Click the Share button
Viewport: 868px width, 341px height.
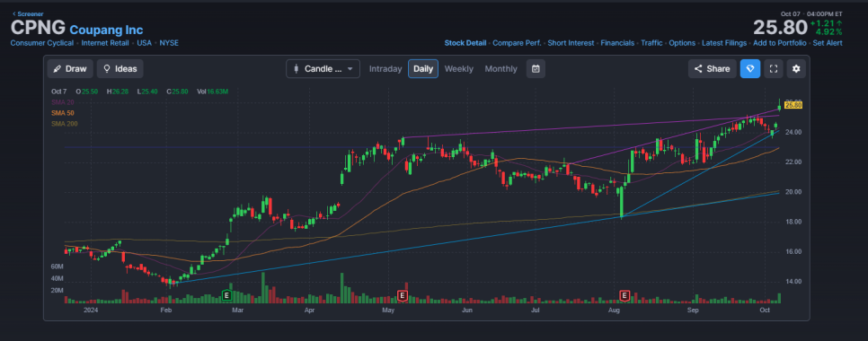coord(712,69)
